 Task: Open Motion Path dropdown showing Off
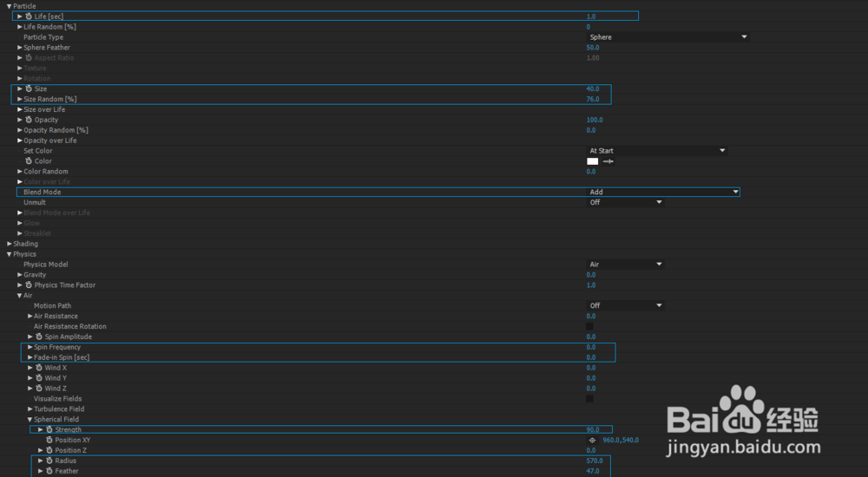[625, 305]
